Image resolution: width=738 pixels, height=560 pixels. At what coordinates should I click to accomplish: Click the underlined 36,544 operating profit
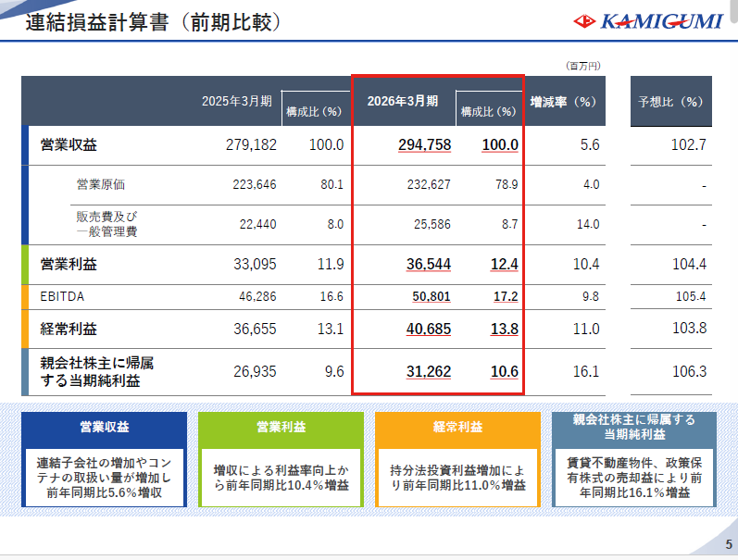point(429,264)
